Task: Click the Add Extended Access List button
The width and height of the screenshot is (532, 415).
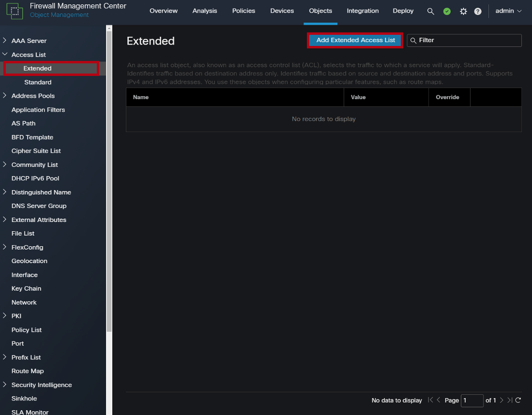Action: (355, 40)
